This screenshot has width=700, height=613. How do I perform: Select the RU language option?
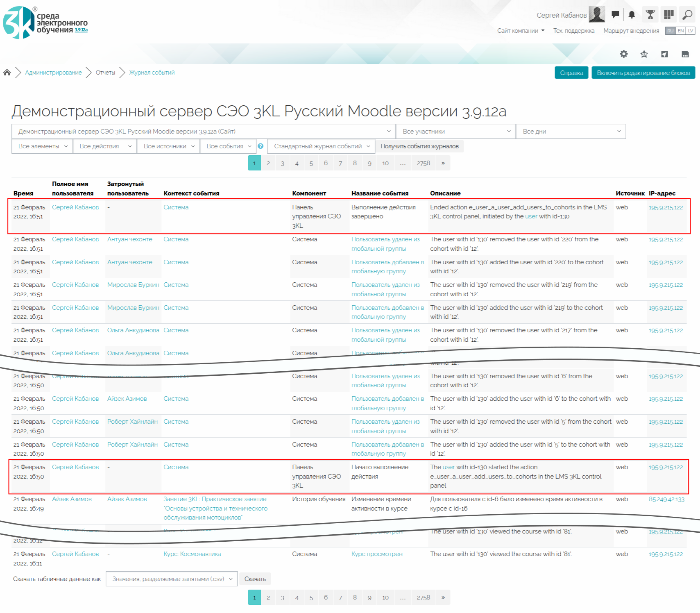click(670, 31)
